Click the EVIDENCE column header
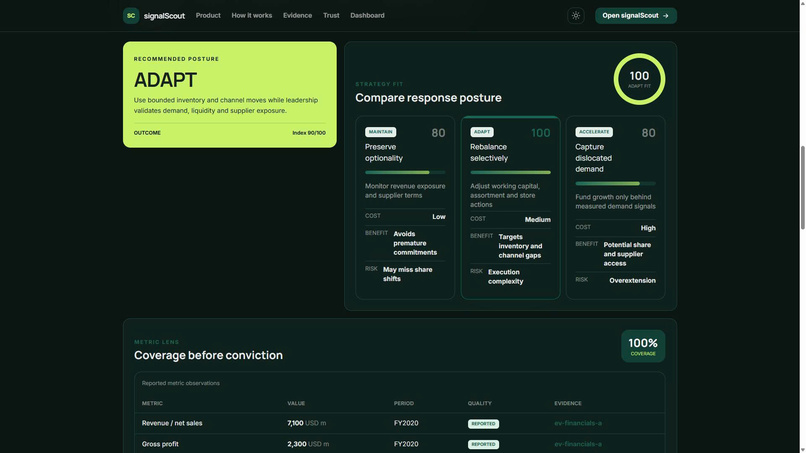 [x=568, y=404]
